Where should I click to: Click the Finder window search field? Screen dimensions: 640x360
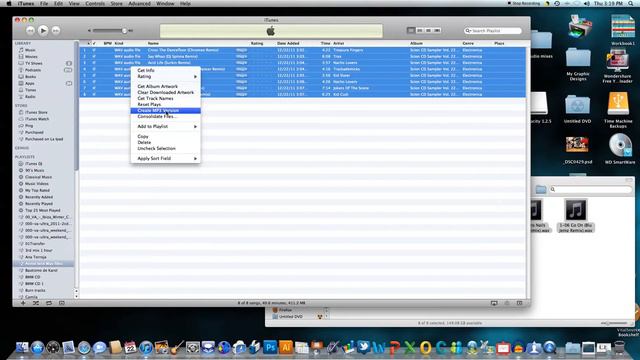coord(590,189)
